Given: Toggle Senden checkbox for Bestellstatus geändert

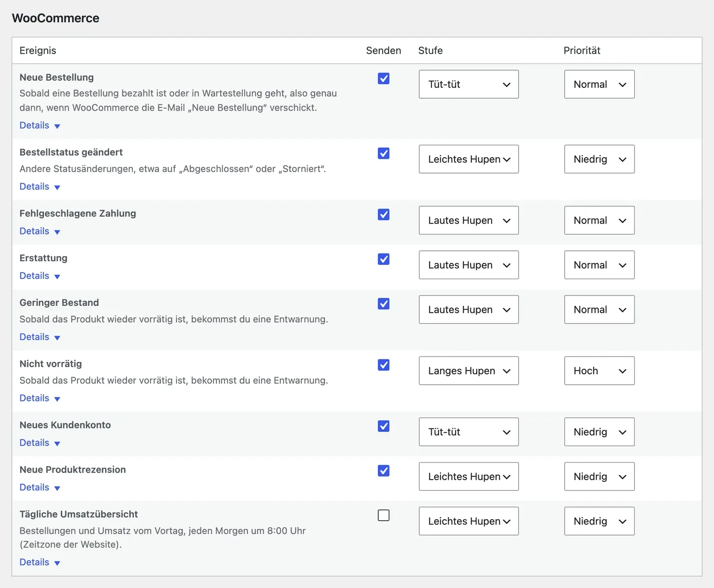Looking at the screenshot, I should [x=383, y=153].
